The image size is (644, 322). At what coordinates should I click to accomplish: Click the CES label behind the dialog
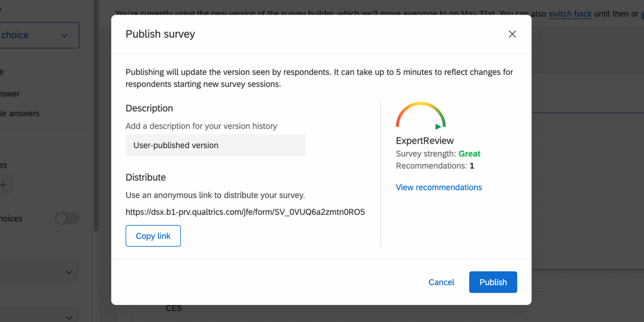coord(174,308)
